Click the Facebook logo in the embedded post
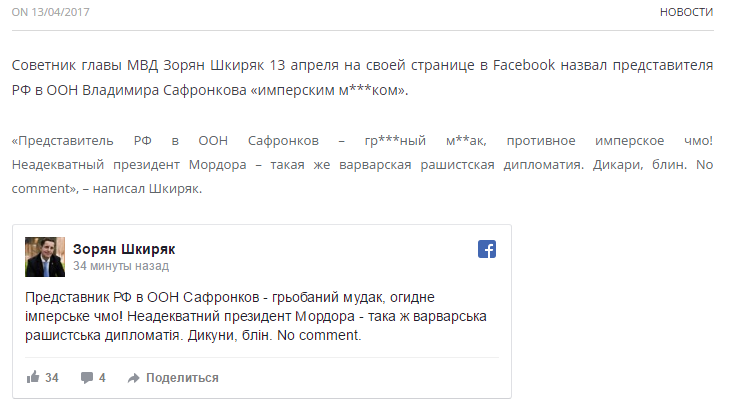The width and height of the screenshot is (731, 418). (487, 250)
